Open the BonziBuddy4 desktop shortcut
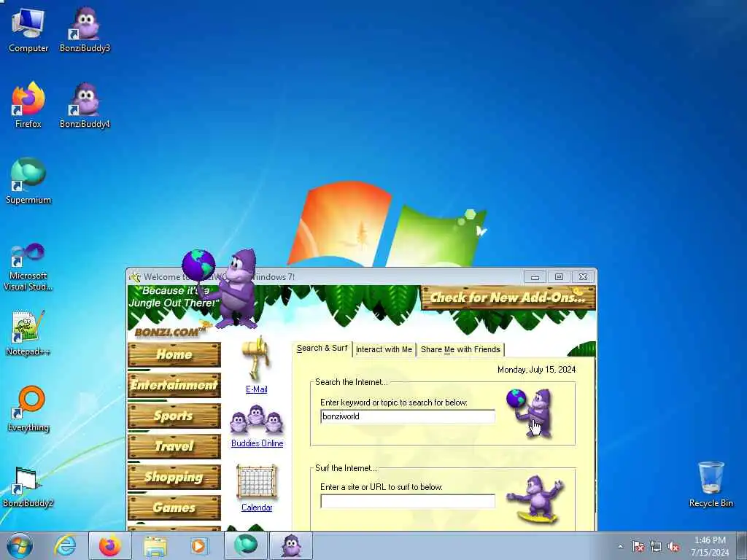Viewport: 747px width, 560px height. (85, 105)
